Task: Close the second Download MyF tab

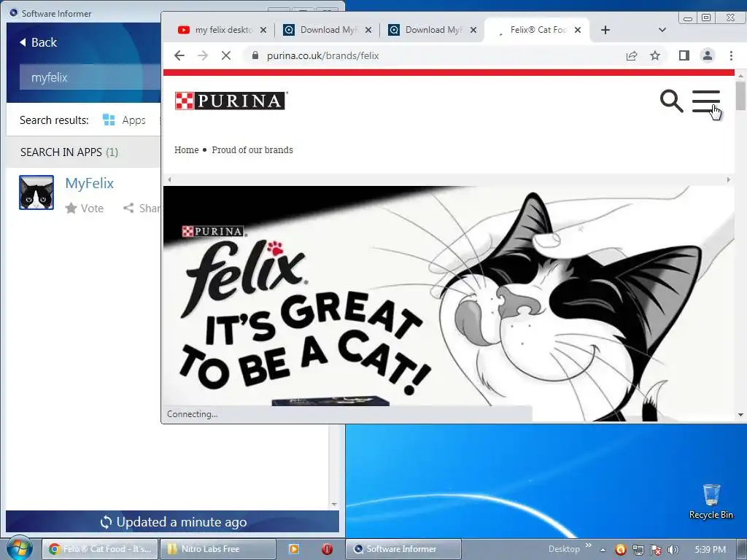Action: tap(473, 30)
